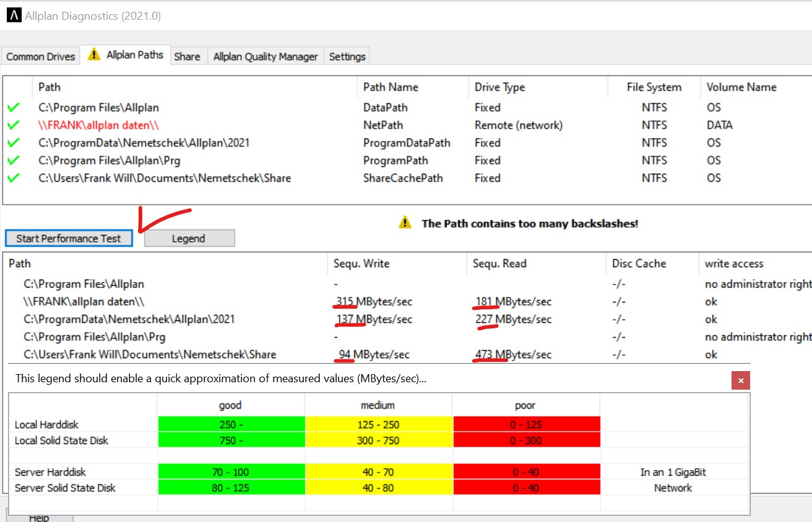Select \\FRANK\allplan daten\\ row in performance results
Viewport: 812px width, 522px height.
(x=84, y=302)
